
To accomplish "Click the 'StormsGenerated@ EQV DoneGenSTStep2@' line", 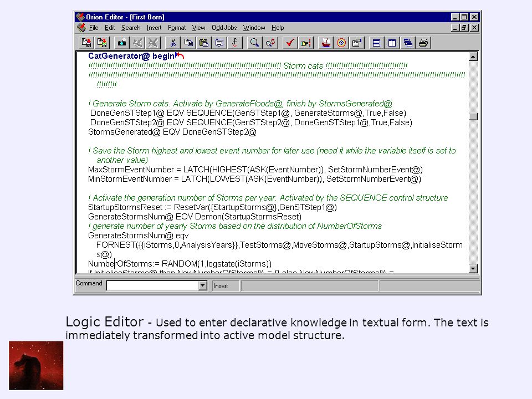I will [x=172, y=132].
